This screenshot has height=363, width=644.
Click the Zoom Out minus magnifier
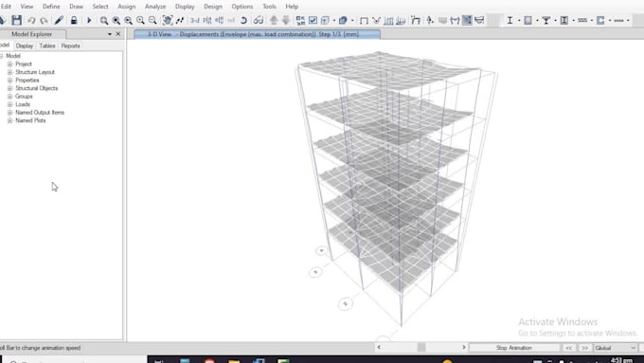[152, 20]
